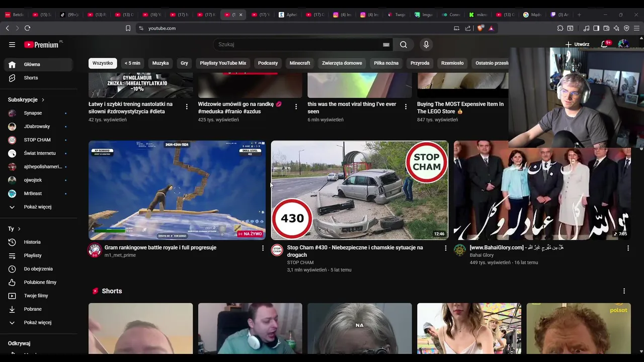Expand Pokaż więcej under subscriptions

point(39,207)
